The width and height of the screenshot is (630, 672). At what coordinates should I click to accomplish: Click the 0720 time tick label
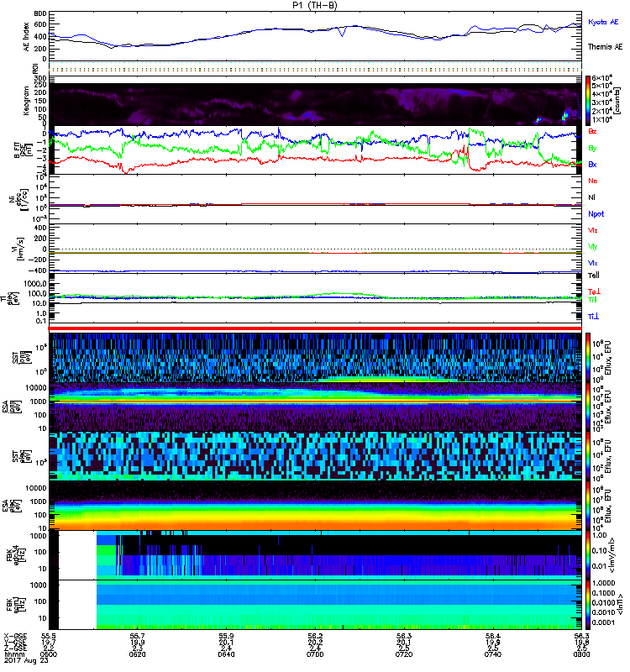point(404,654)
